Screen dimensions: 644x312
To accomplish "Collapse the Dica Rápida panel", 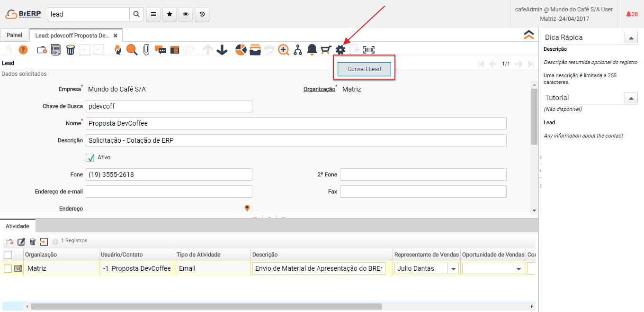I will point(631,38).
